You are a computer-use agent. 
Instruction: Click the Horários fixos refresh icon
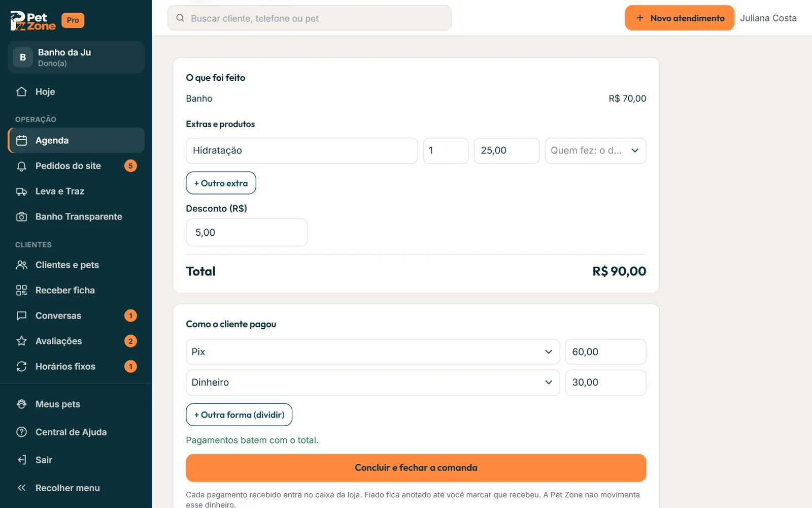click(x=21, y=367)
